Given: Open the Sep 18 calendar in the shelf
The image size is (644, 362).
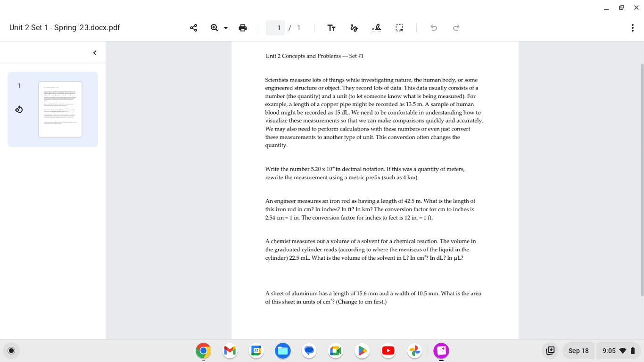Looking at the screenshot, I should click(x=578, y=351).
